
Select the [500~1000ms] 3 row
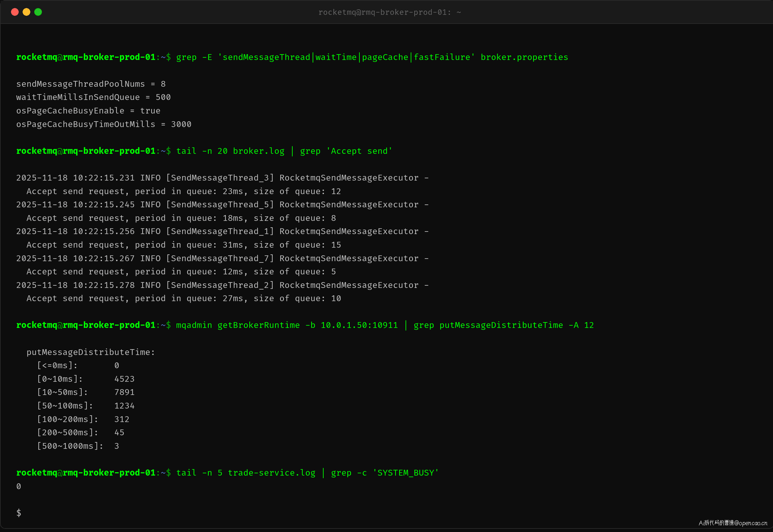click(78, 446)
